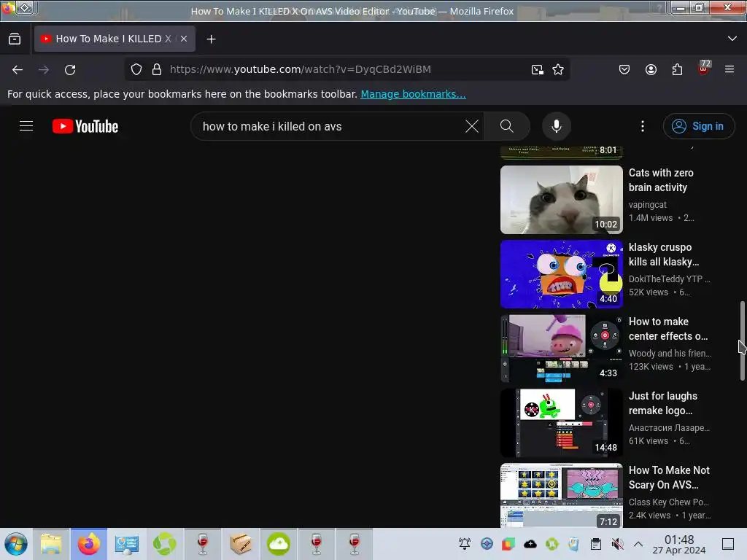Open the Pocket save icon
The height and width of the screenshot is (560, 747).
point(624,69)
